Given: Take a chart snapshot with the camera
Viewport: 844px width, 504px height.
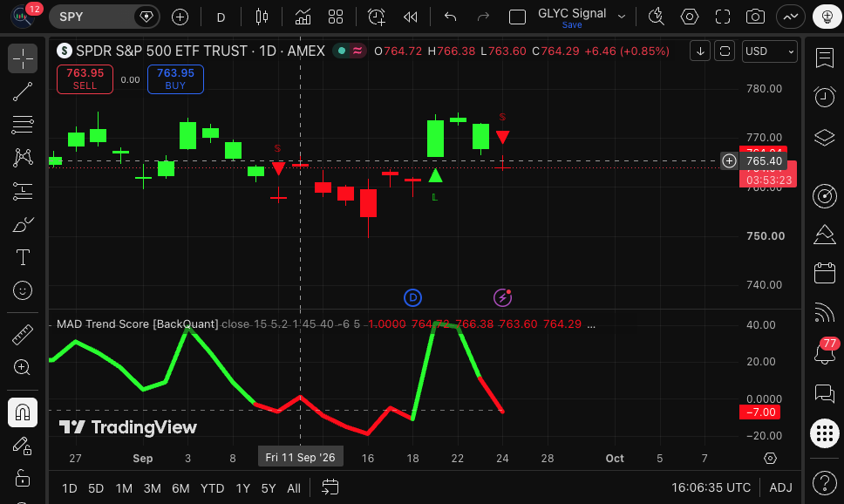Looking at the screenshot, I should click(x=755, y=17).
